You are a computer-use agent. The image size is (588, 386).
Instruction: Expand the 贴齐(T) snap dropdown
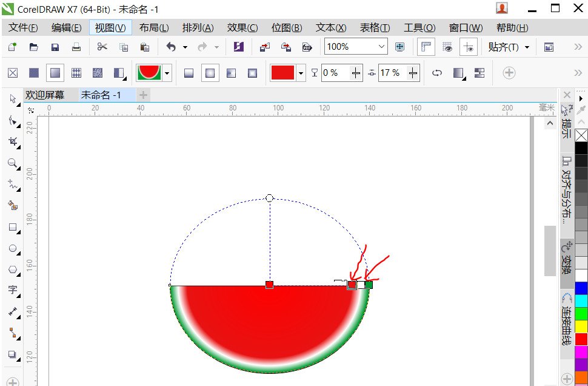pyautogui.click(x=527, y=47)
